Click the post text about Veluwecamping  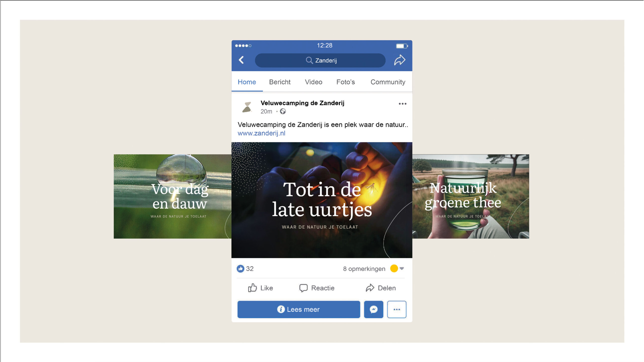(323, 125)
